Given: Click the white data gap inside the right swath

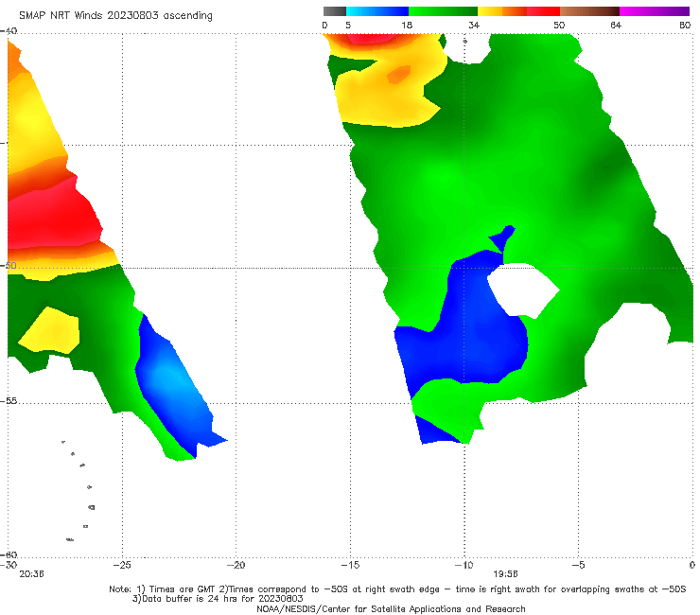Looking at the screenshot, I should (522, 290).
